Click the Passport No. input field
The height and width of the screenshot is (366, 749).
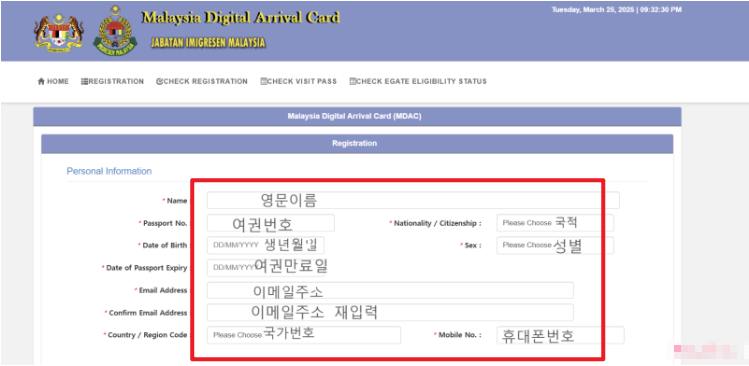point(271,223)
